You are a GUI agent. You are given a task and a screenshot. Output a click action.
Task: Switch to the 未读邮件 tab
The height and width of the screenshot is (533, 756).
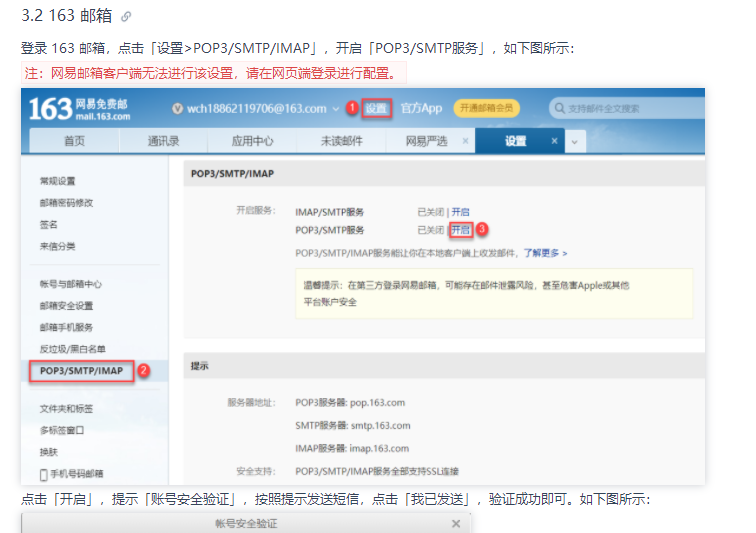(341, 141)
